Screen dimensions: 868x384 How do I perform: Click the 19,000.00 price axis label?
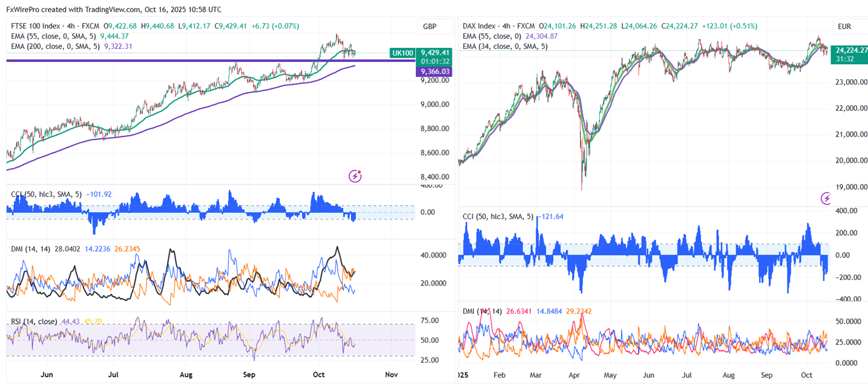[x=850, y=187]
